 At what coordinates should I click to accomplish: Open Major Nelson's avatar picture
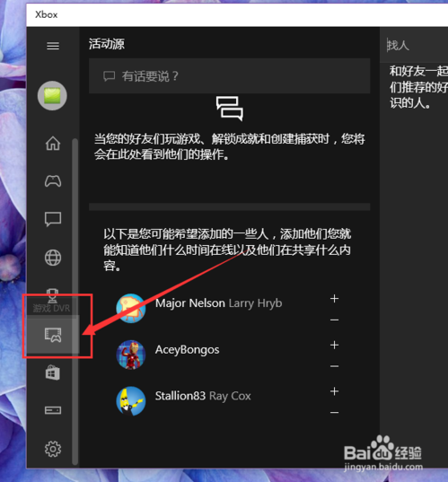coord(131,308)
